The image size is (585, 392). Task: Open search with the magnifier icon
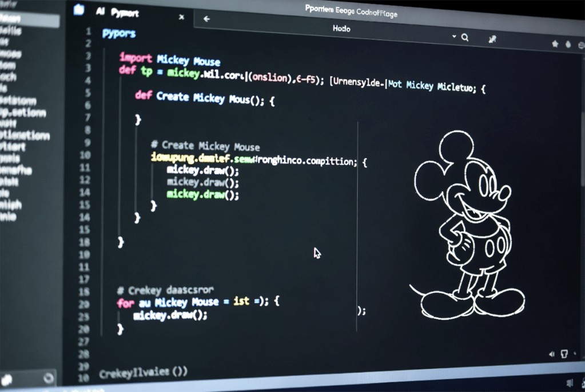(x=465, y=38)
